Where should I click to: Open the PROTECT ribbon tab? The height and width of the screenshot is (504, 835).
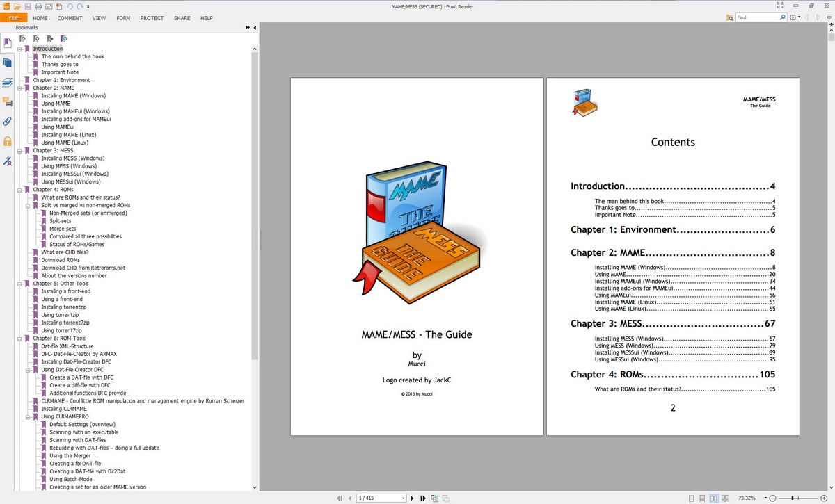pyautogui.click(x=152, y=18)
